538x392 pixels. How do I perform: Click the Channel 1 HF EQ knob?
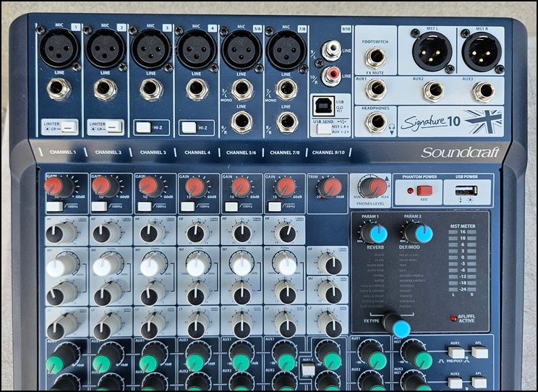click(x=61, y=233)
